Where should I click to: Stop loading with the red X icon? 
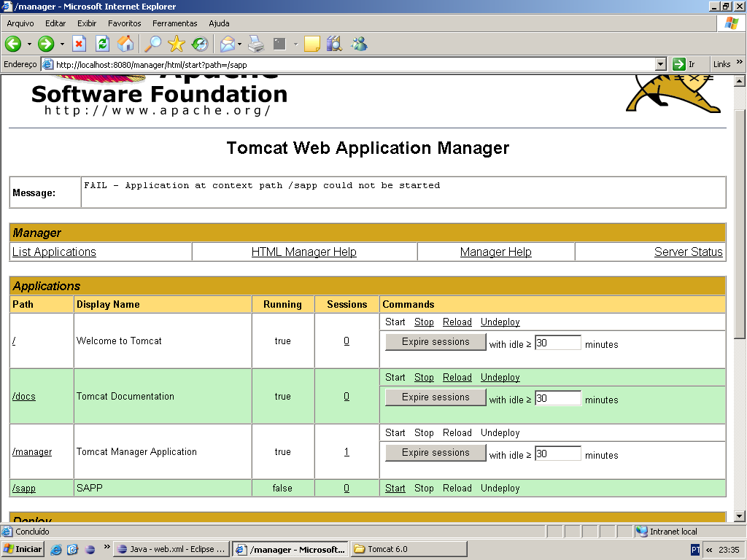[79, 44]
